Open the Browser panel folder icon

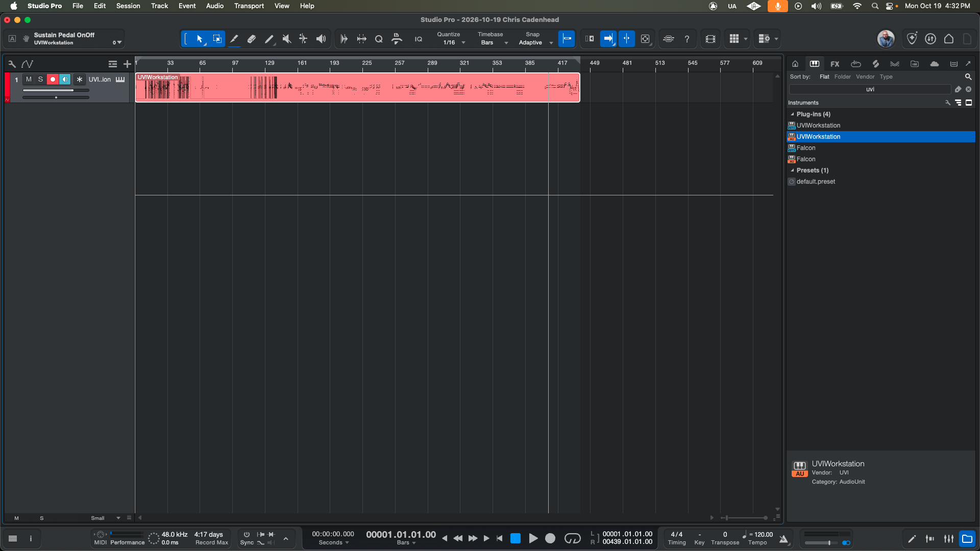pos(967,538)
